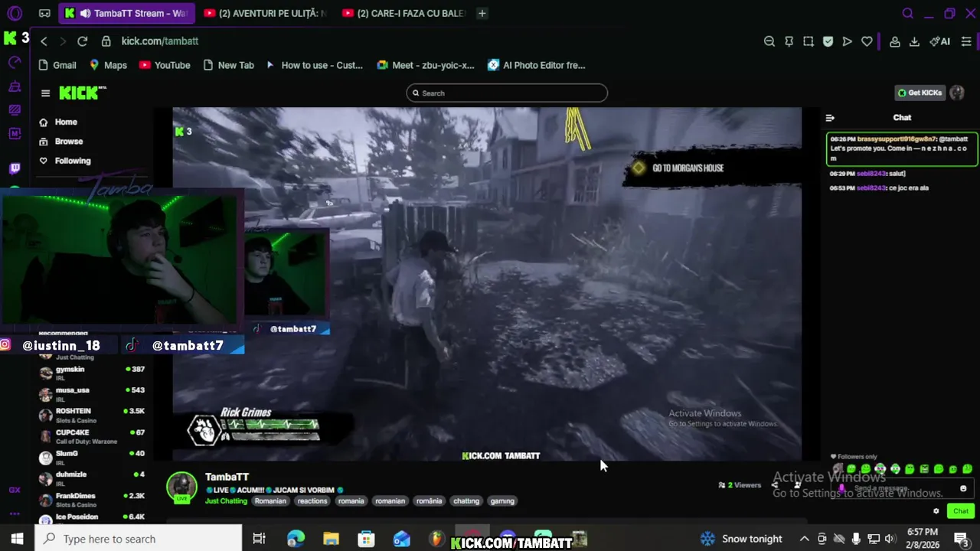
Task: Open the Meet bookmark
Action: point(425,65)
